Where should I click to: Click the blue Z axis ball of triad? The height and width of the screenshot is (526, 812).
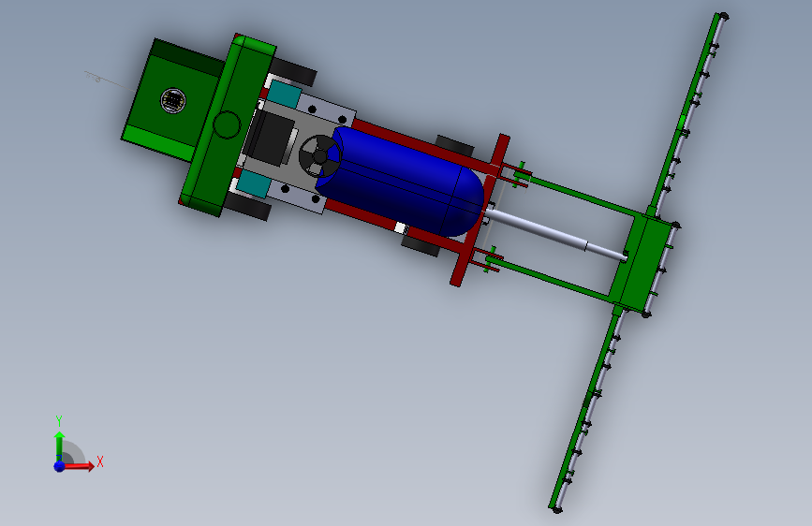click(60, 466)
